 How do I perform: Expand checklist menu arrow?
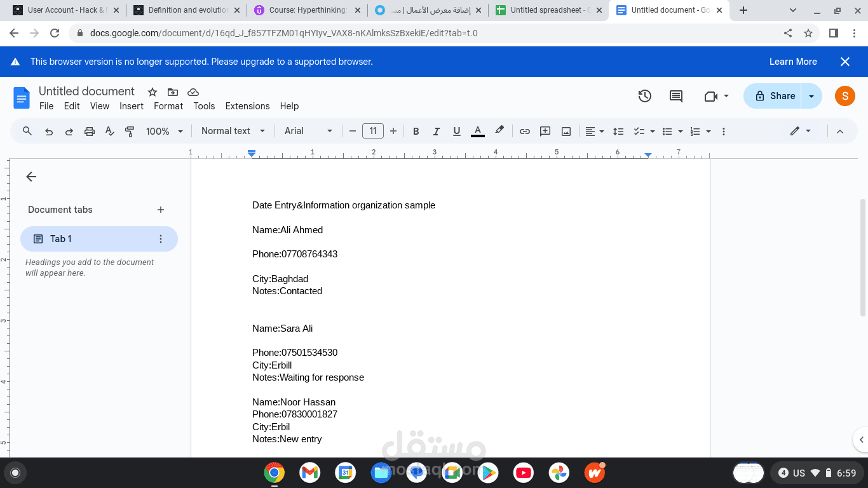653,132
